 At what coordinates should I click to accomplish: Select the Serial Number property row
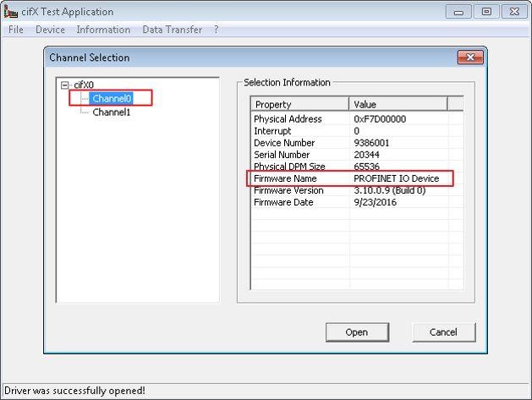pos(357,155)
